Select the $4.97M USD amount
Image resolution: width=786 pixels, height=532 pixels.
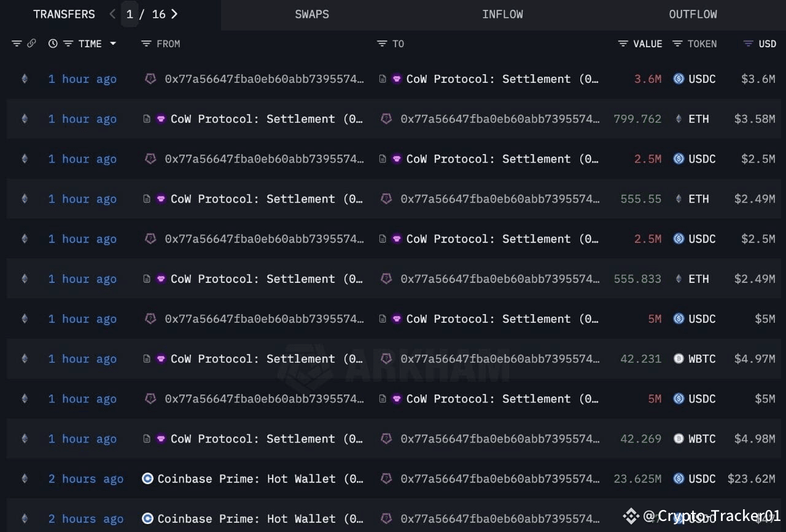pos(755,358)
